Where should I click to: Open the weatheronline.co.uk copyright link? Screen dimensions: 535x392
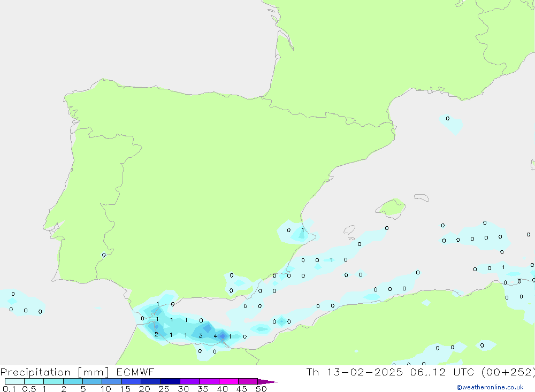coord(490,387)
